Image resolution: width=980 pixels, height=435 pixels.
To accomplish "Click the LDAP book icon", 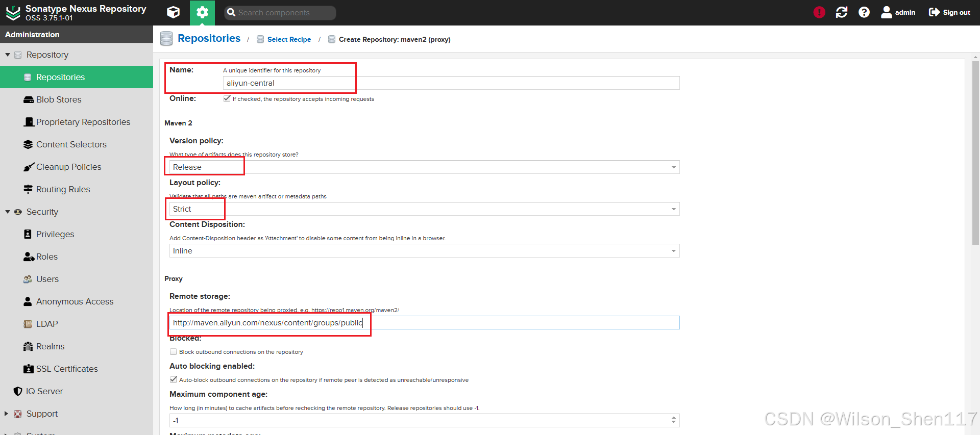I will (x=28, y=324).
